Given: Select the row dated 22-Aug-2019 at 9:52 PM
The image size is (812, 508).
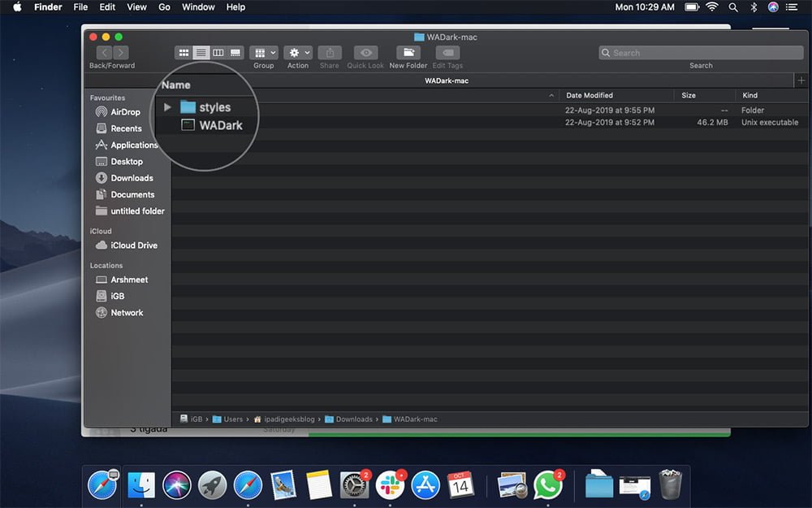Looking at the screenshot, I should 490,123.
